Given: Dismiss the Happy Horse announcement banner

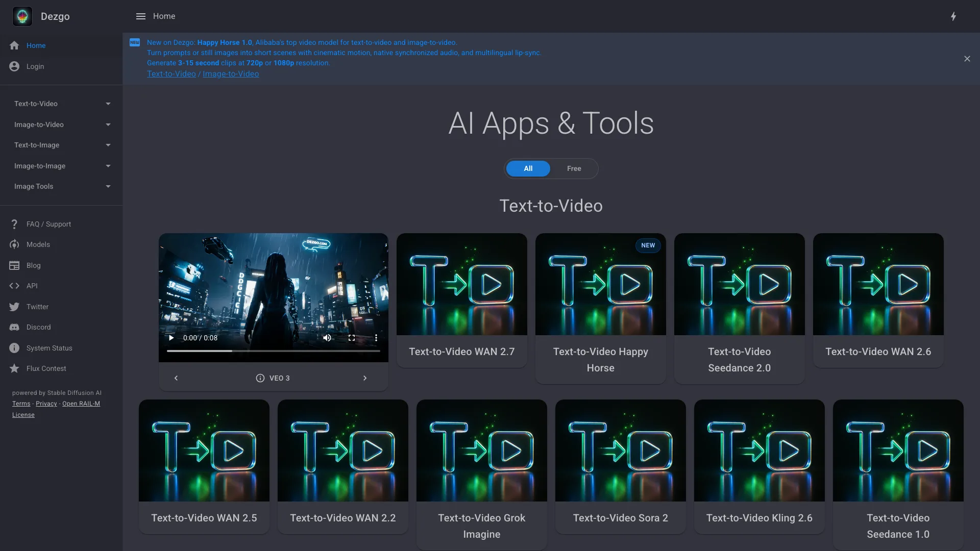Looking at the screenshot, I should coord(967,59).
